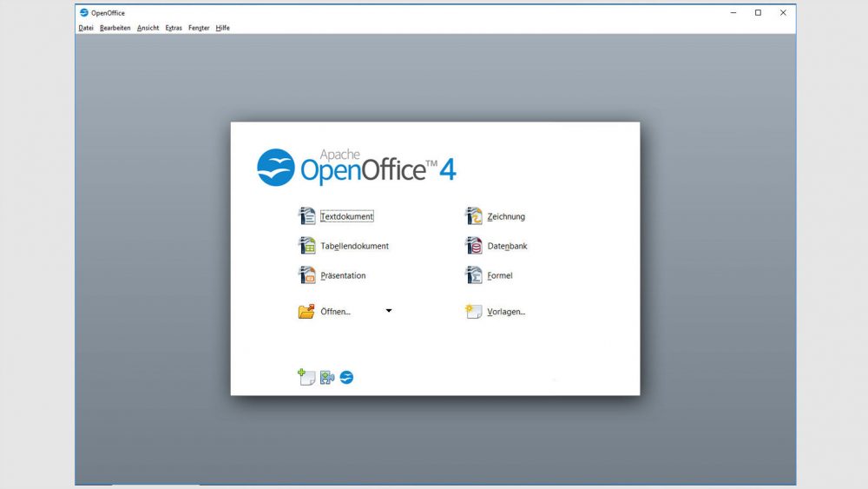Viewport: 868px width, 489px height.
Task: Close the OpenOffice window
Action: coord(783,13)
